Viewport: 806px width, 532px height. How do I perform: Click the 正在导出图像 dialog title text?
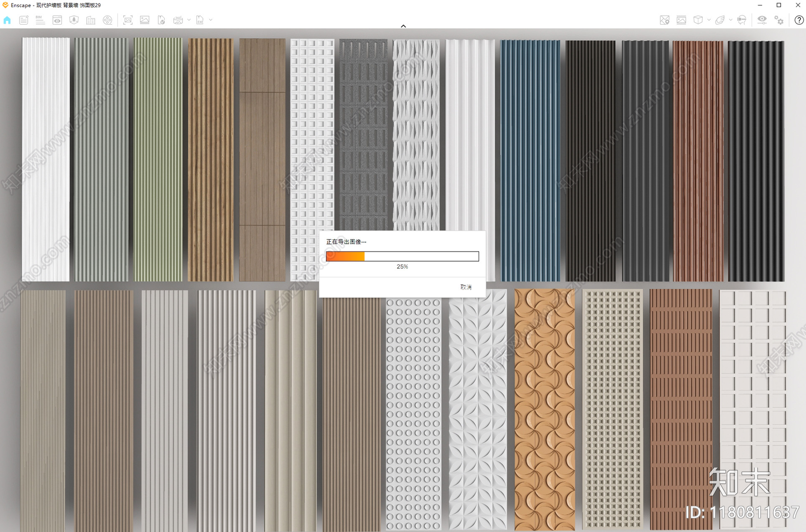click(x=346, y=242)
